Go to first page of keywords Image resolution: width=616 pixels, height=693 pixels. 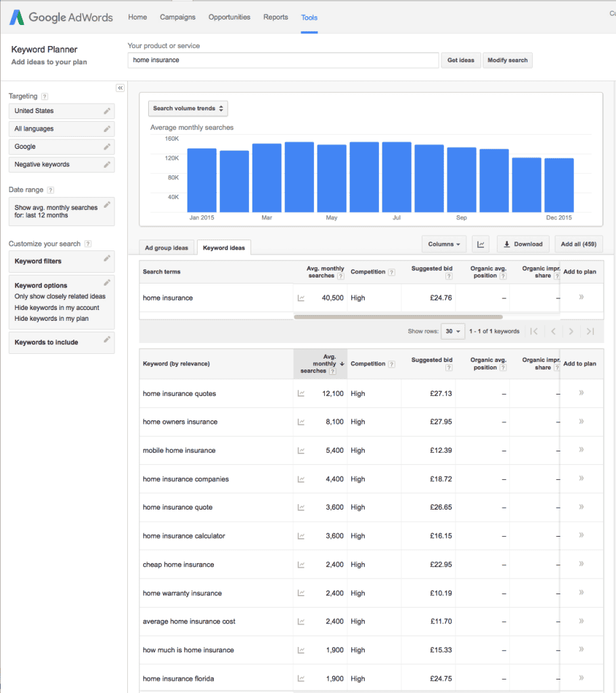coord(534,332)
